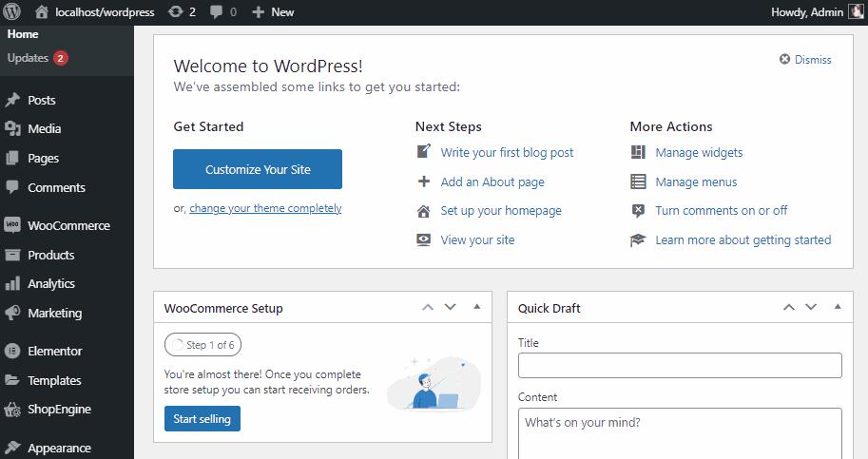
Task: Move WooCommerce Setup widget up
Action: coord(428,308)
